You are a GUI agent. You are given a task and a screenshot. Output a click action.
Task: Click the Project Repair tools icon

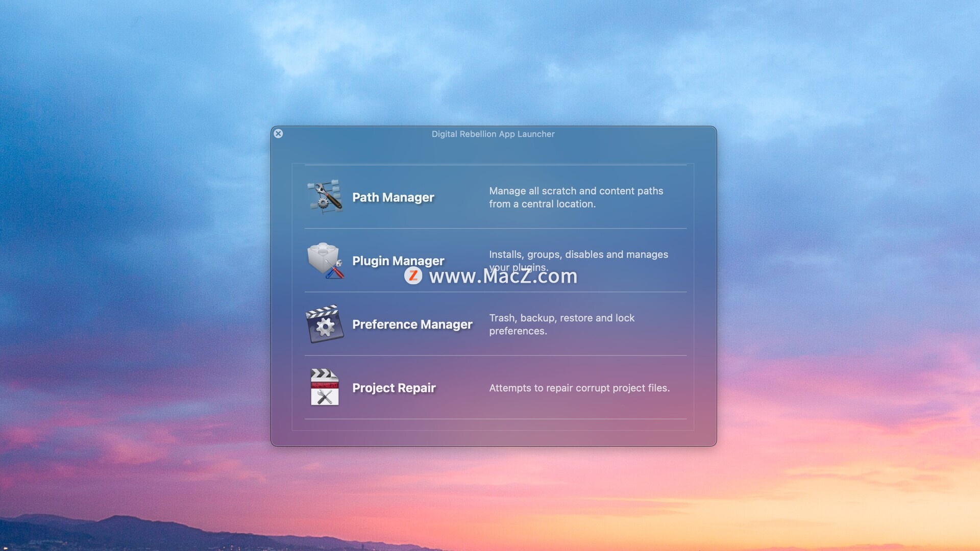tap(325, 388)
